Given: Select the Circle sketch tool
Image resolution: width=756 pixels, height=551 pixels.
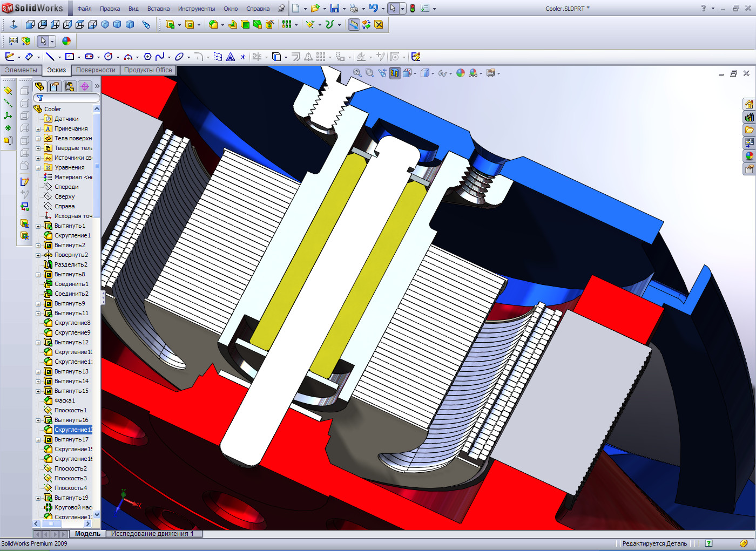Looking at the screenshot, I should 108,57.
